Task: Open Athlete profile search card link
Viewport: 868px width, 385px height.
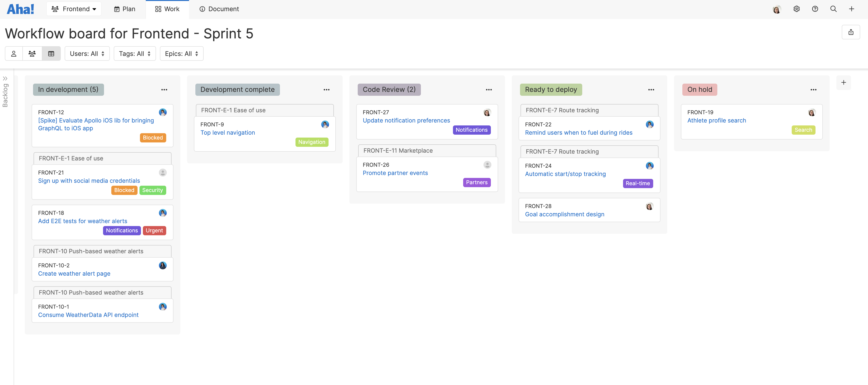Action: pyautogui.click(x=716, y=120)
